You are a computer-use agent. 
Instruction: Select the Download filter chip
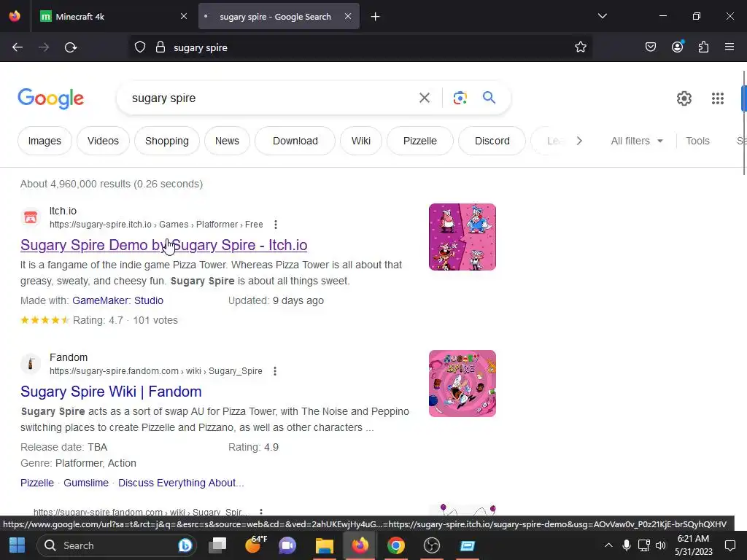pos(295,141)
